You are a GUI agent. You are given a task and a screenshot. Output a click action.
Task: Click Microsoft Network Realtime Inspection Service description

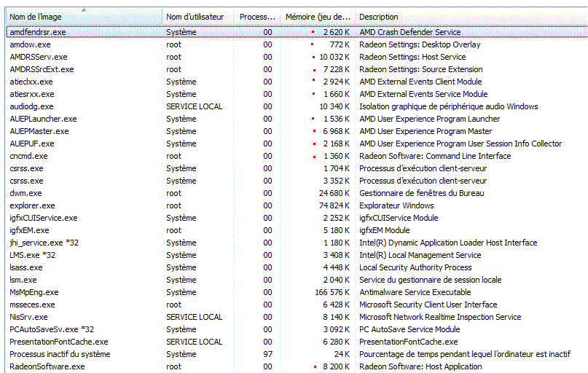(x=440, y=317)
